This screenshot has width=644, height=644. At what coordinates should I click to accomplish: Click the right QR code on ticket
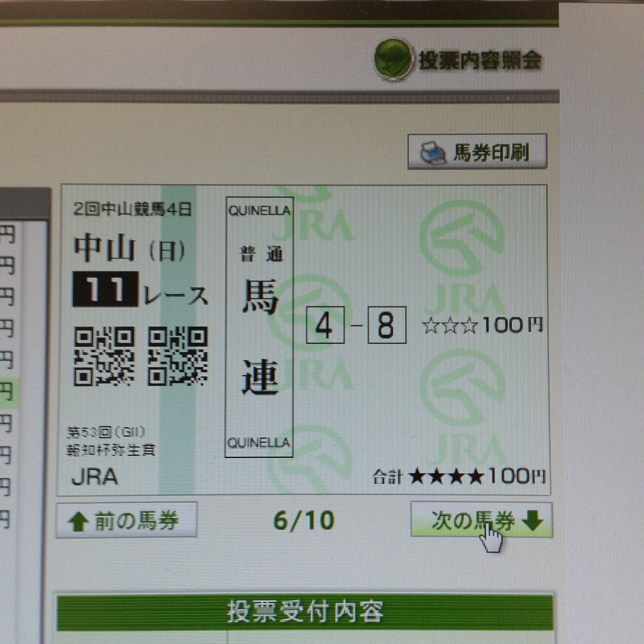pyautogui.click(x=178, y=356)
